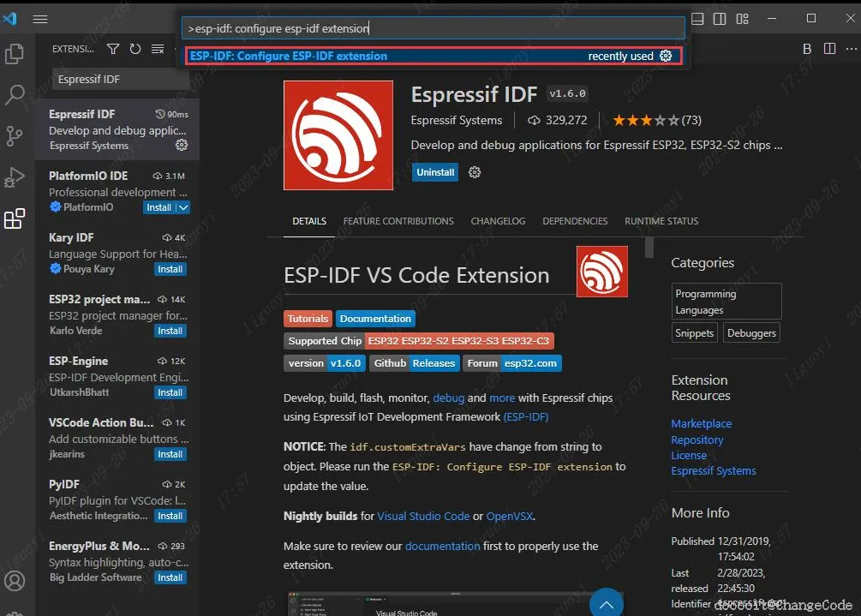Open the License resource link
Image resolution: width=861 pixels, height=616 pixels.
(689, 455)
